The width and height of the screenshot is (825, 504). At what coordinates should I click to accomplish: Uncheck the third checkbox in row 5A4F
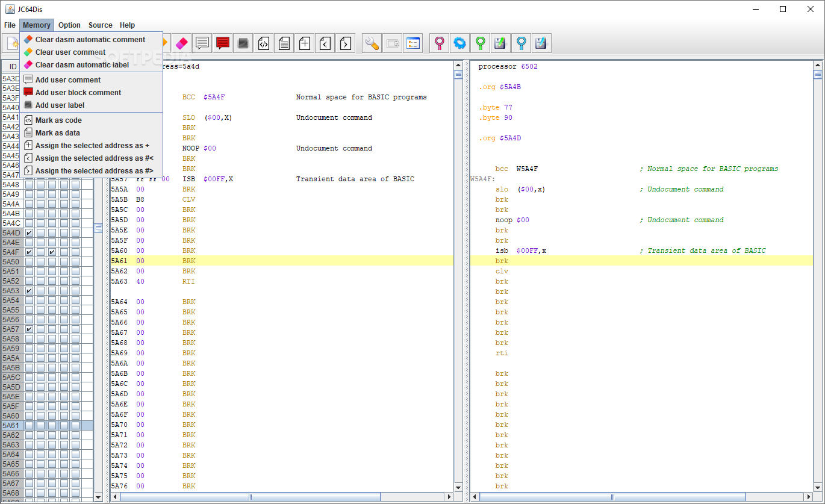(52, 252)
